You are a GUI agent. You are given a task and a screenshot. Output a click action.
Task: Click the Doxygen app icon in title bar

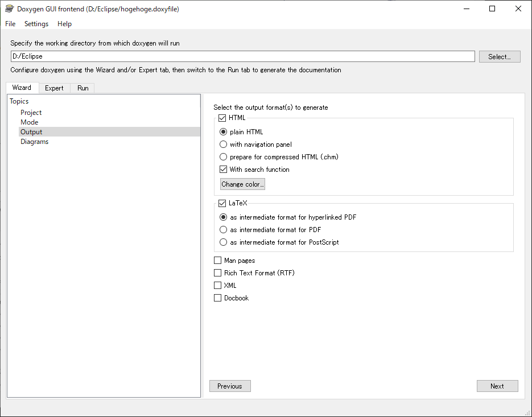pyautogui.click(x=9, y=9)
